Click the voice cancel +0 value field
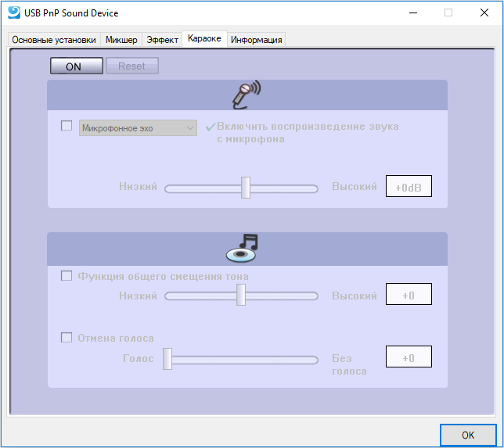The width and height of the screenshot is (504, 448). pos(409,357)
